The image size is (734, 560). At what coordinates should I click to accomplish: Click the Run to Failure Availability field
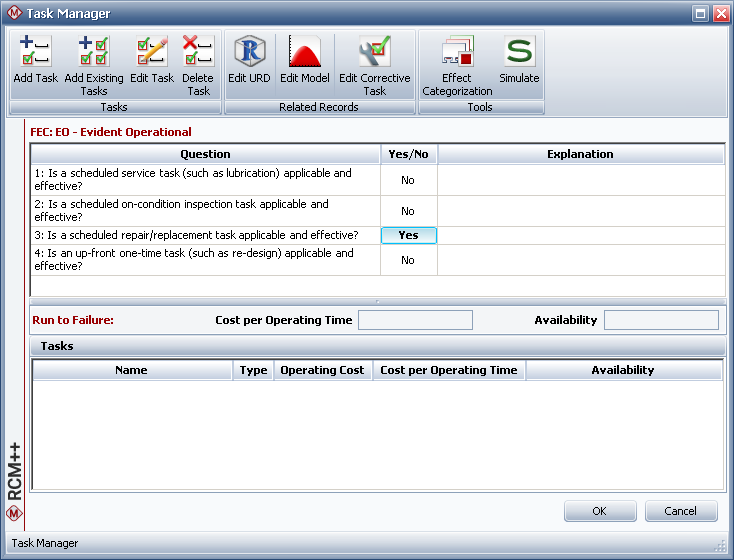pyautogui.click(x=661, y=320)
